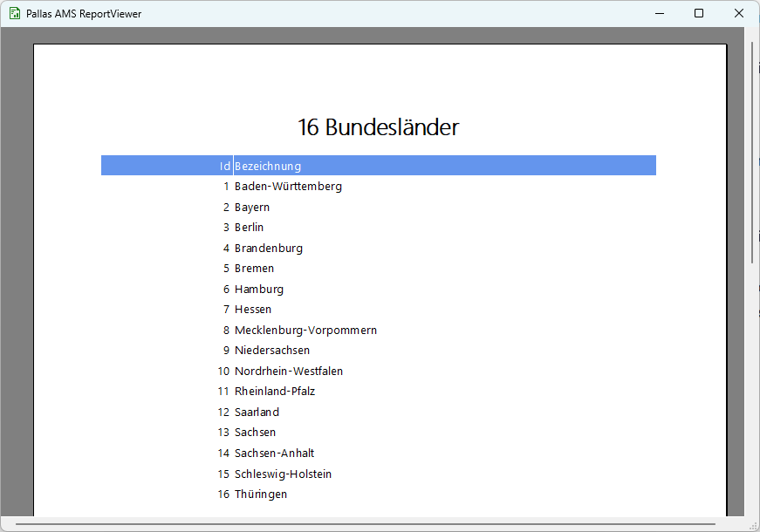Click Nordrhein-Westfalen in the report
The image size is (760, 532).
[289, 372]
